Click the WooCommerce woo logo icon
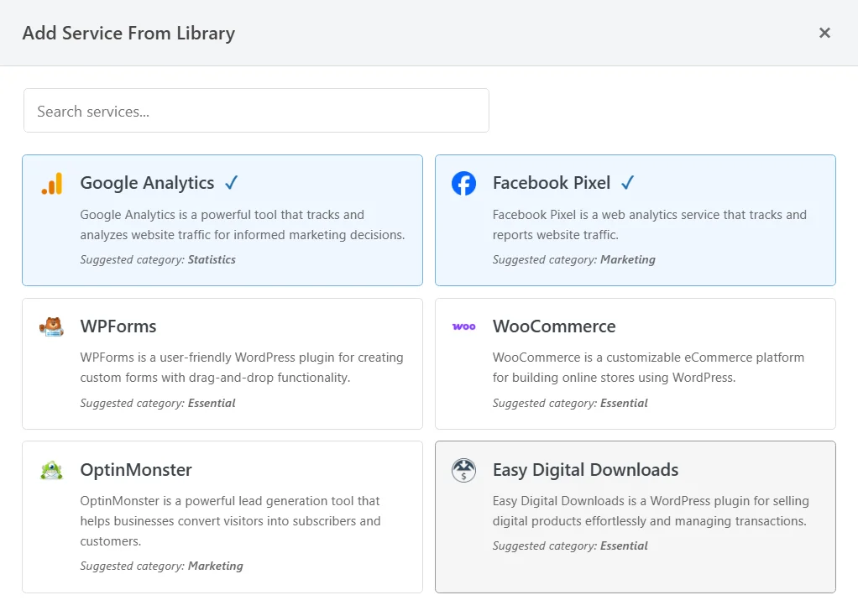 pyautogui.click(x=463, y=326)
